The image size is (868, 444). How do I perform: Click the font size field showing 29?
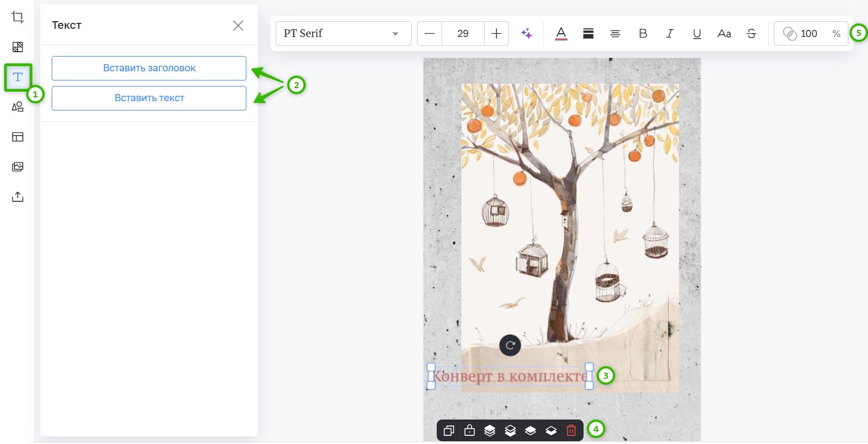pyautogui.click(x=463, y=34)
